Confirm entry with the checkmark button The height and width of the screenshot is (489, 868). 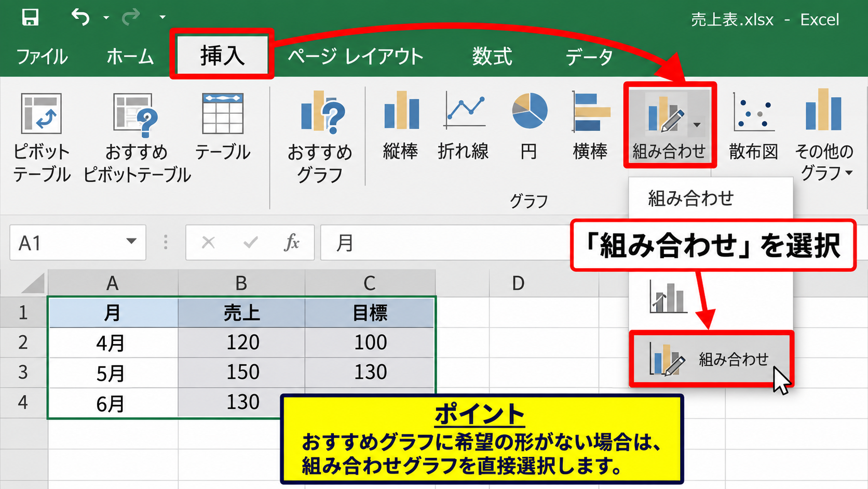[250, 242]
